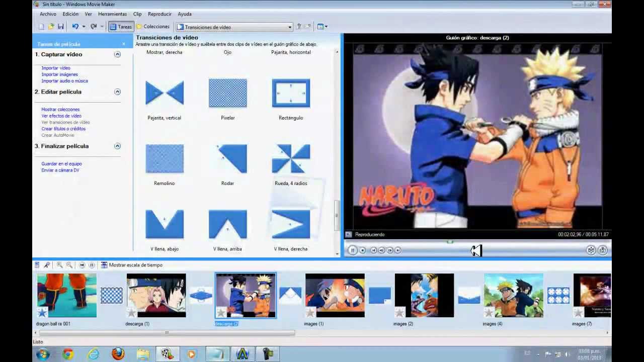Stop the preview playback
The width and height of the screenshot is (644, 362).
pyautogui.click(x=362, y=250)
